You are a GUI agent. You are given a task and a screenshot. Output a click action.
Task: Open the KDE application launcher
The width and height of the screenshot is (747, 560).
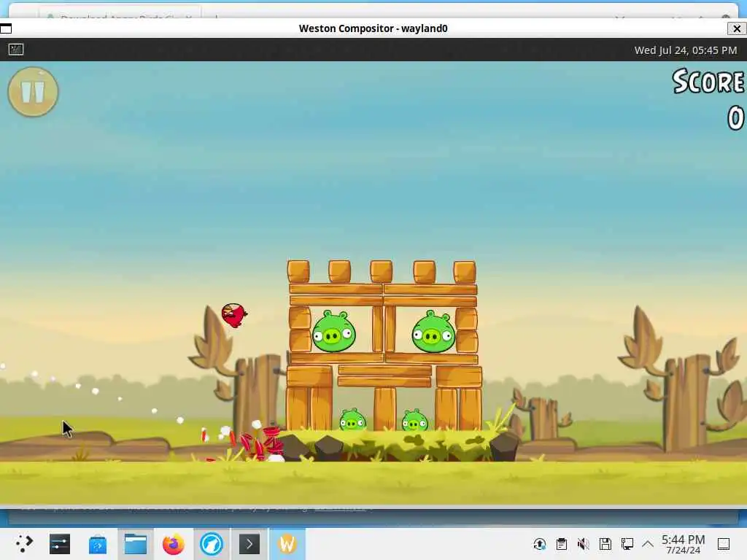tap(24, 544)
